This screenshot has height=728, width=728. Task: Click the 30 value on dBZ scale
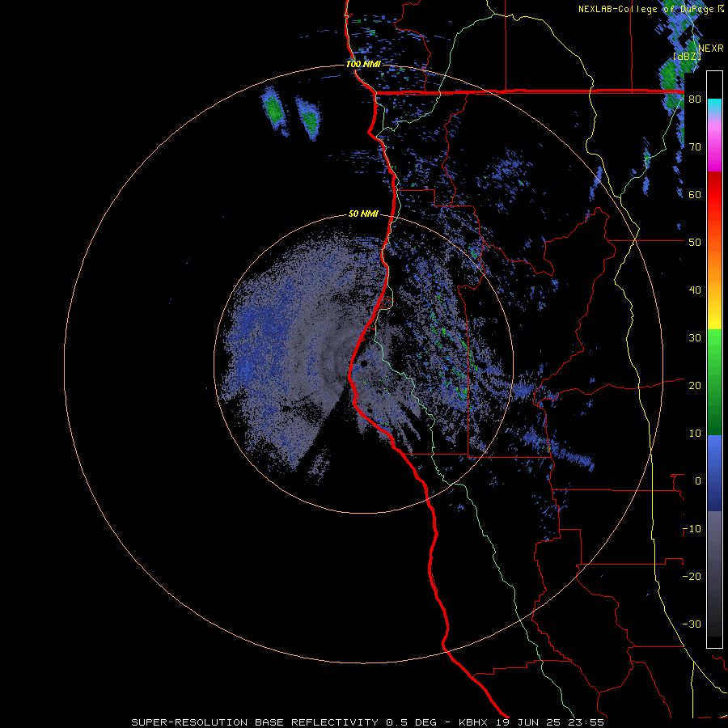click(x=695, y=338)
